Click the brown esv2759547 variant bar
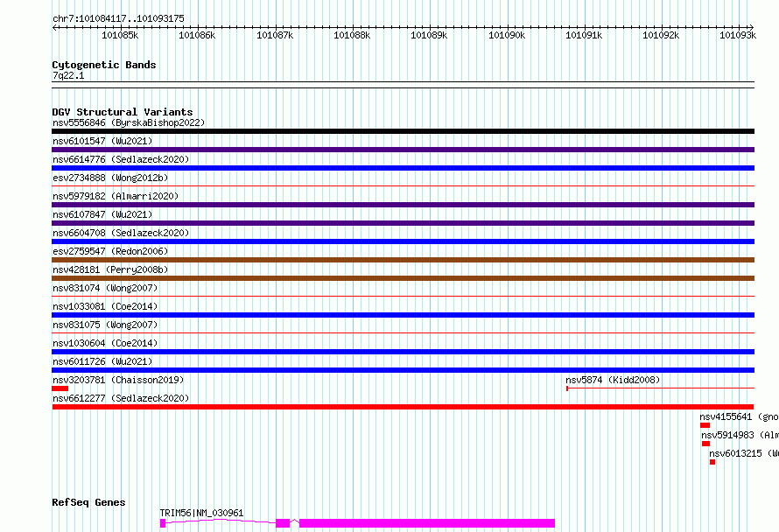 click(x=403, y=260)
